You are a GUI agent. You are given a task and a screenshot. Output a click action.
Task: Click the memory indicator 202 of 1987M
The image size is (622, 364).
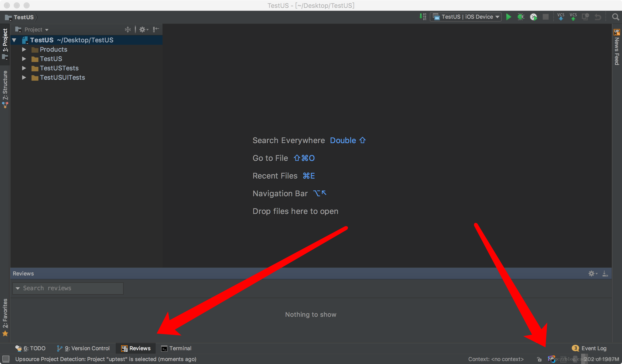(x=601, y=359)
